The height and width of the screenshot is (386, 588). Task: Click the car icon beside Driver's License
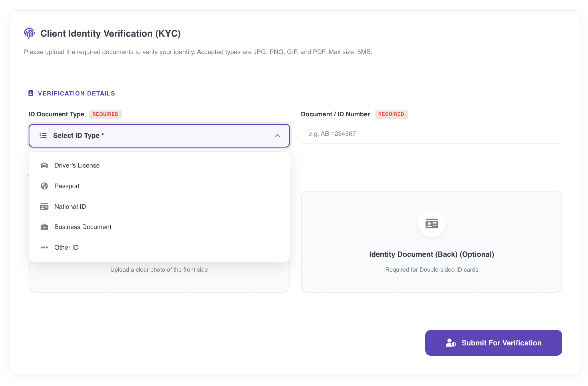[x=44, y=165]
